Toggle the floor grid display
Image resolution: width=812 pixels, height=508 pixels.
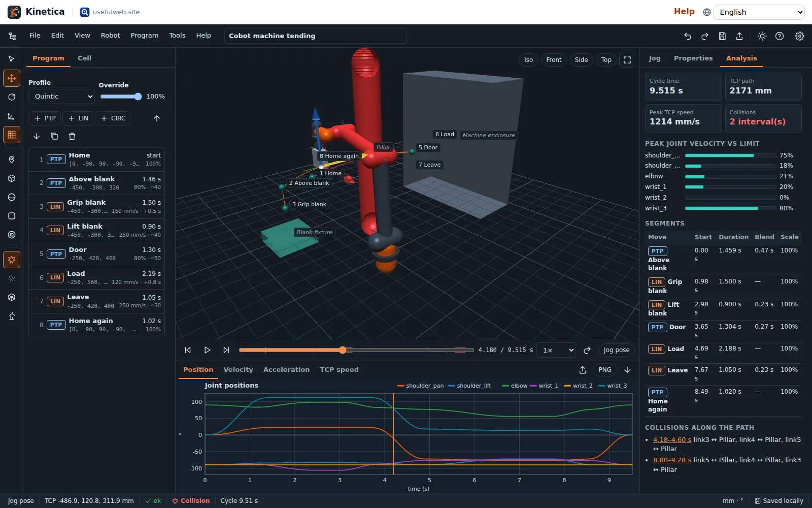point(12,135)
